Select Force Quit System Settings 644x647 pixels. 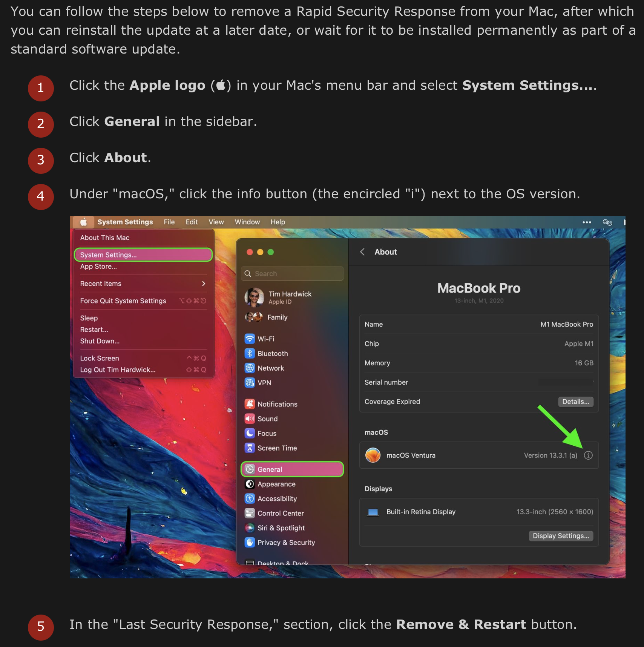tap(143, 301)
